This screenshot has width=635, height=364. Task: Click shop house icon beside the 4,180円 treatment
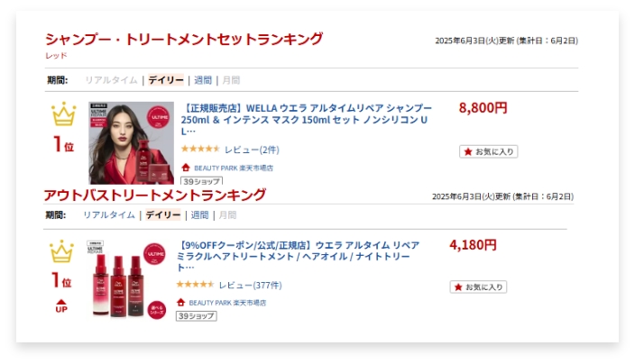coord(180,303)
